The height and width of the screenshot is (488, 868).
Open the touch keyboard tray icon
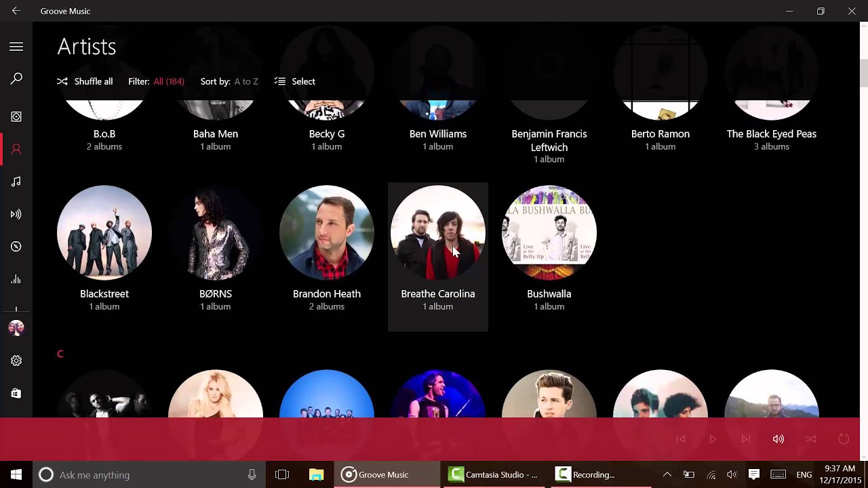tap(778, 474)
